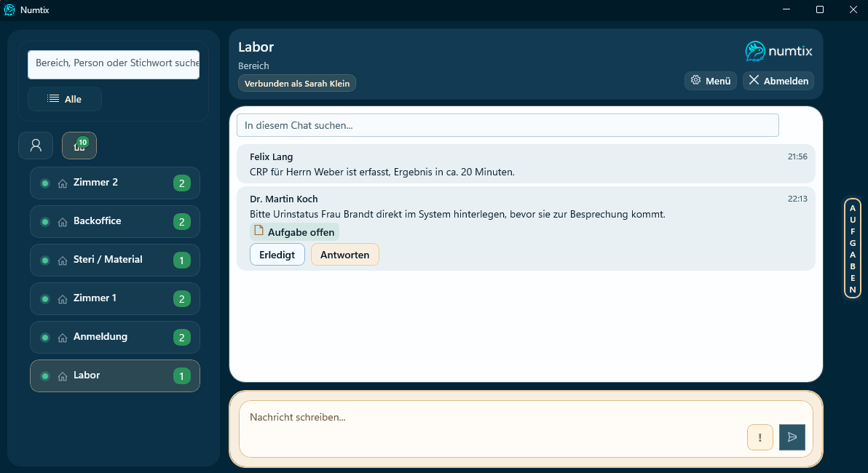Open the Backoffice chat

coord(114,222)
